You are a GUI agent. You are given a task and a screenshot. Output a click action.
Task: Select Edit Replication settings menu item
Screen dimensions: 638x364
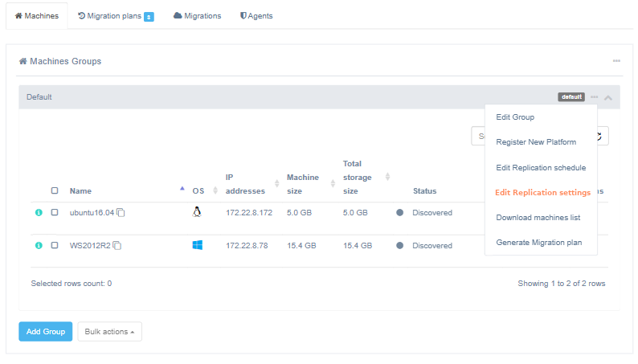click(542, 193)
